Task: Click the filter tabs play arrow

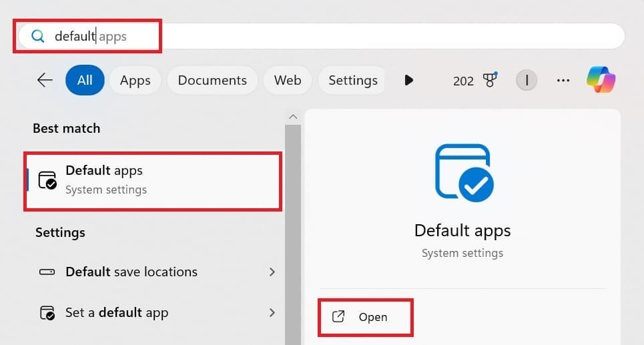Action: tap(409, 80)
